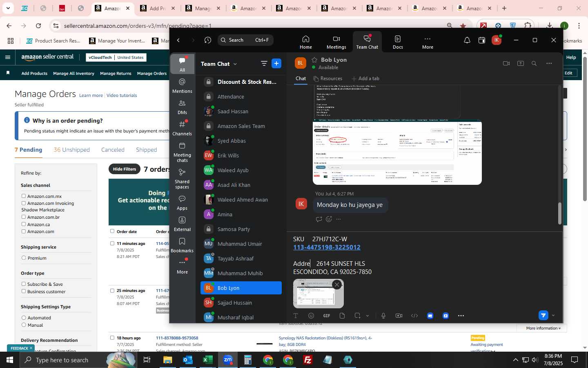Check Business customer order type
The image size is (588, 368).
(x=24, y=292)
